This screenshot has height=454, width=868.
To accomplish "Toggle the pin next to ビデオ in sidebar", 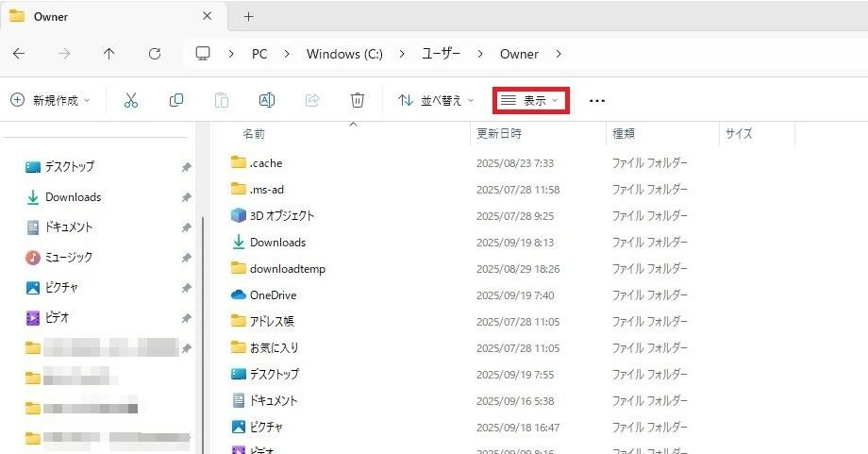I will coord(186,318).
